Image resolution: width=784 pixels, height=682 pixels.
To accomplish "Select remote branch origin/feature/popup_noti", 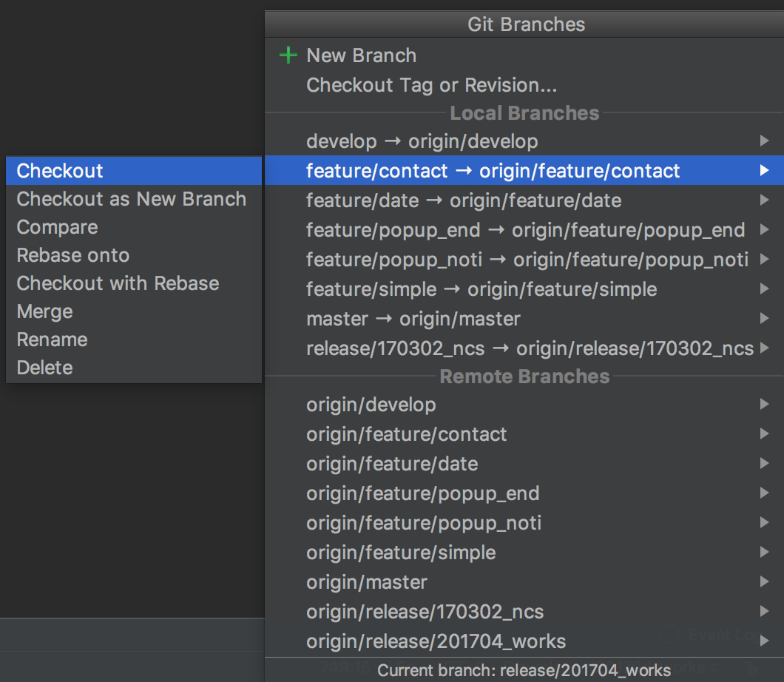I will 524,522.
